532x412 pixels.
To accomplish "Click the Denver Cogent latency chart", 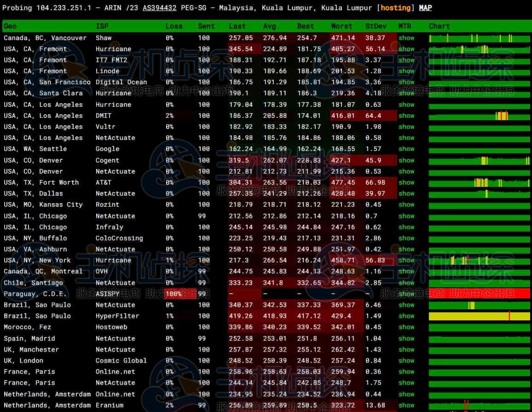I will click(x=479, y=160).
